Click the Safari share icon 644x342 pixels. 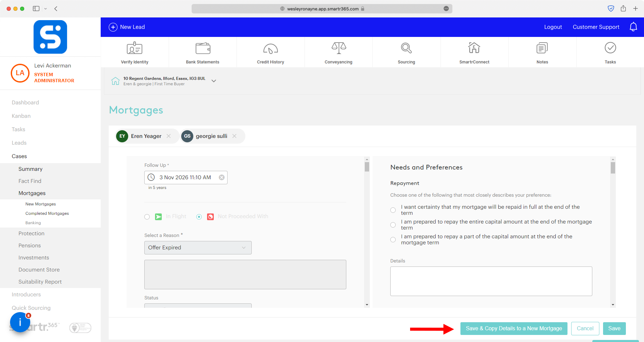pos(623,8)
